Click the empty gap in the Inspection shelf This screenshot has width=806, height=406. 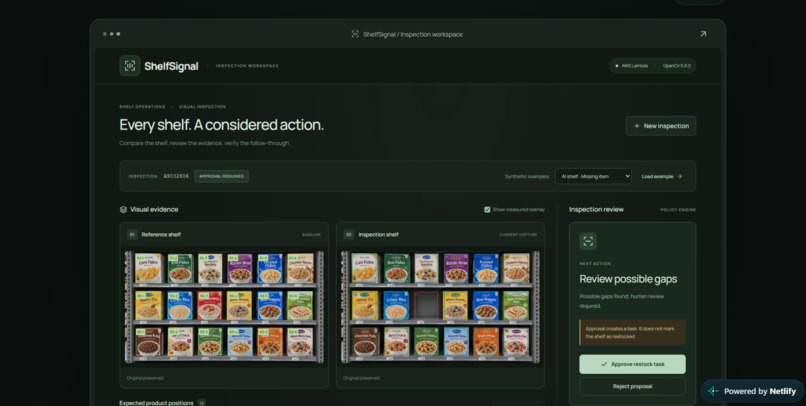[x=426, y=306]
